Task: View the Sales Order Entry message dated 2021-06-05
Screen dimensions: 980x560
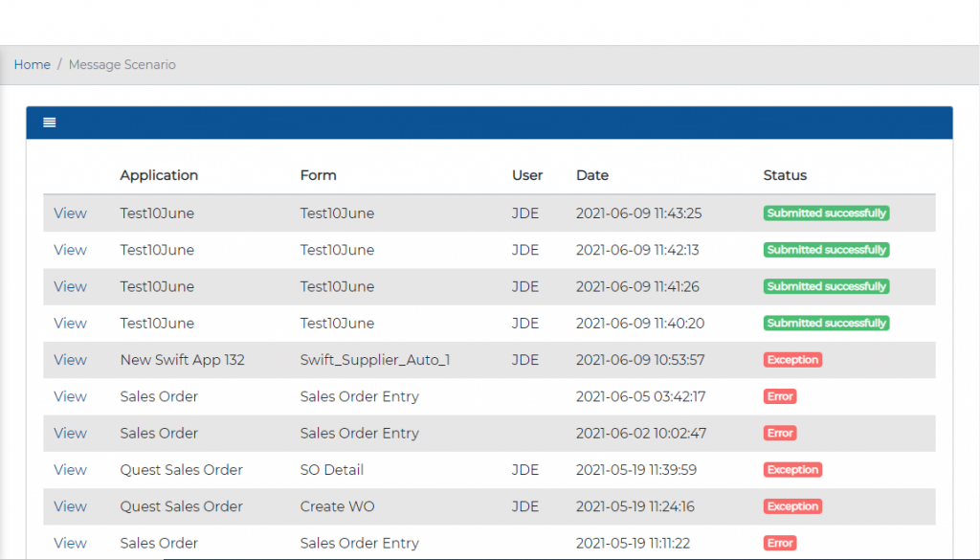Action: pos(70,396)
